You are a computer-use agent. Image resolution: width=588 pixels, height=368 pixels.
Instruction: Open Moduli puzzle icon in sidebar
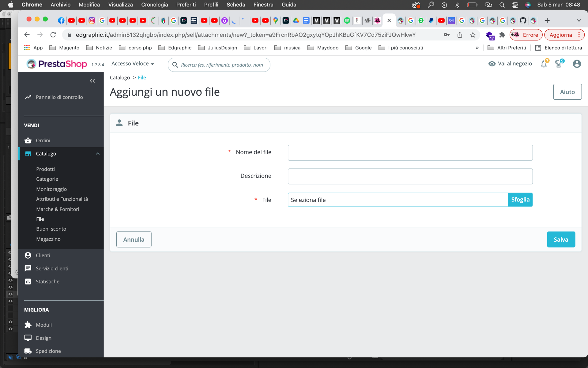coord(28,325)
